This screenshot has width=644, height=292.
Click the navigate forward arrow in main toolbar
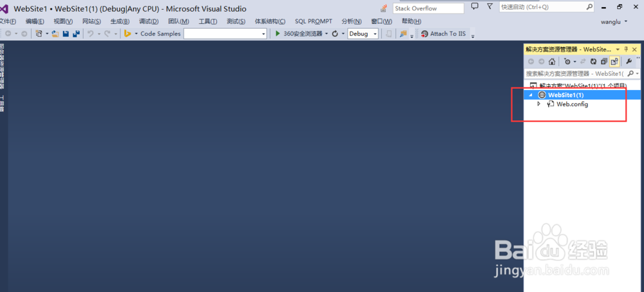tap(24, 33)
